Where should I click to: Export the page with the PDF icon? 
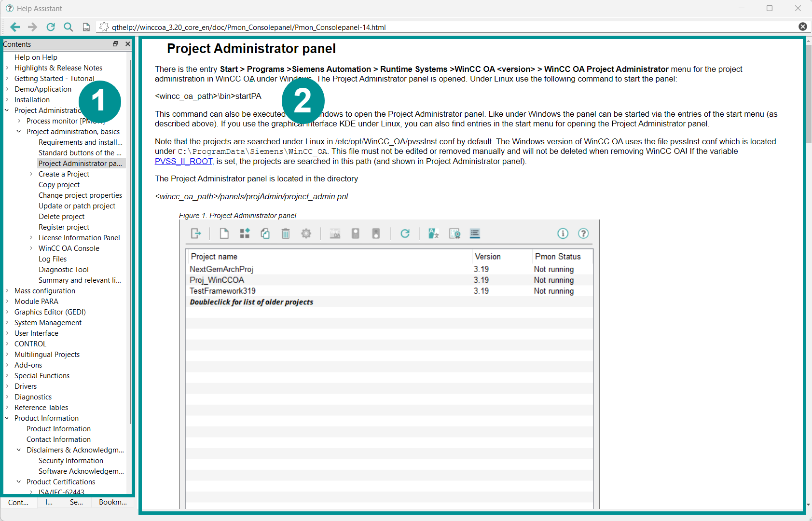86,27
